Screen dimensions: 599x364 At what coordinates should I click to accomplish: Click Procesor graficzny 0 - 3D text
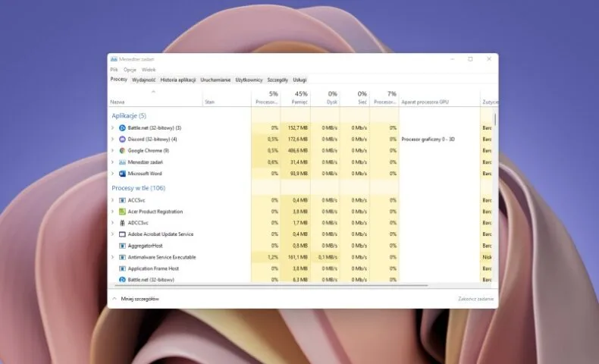tap(428, 140)
